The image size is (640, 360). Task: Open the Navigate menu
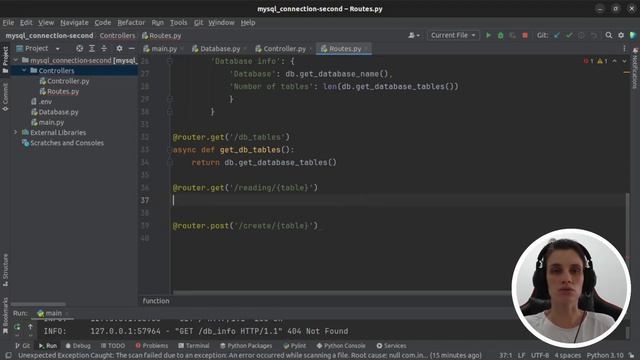pyautogui.click(x=74, y=22)
